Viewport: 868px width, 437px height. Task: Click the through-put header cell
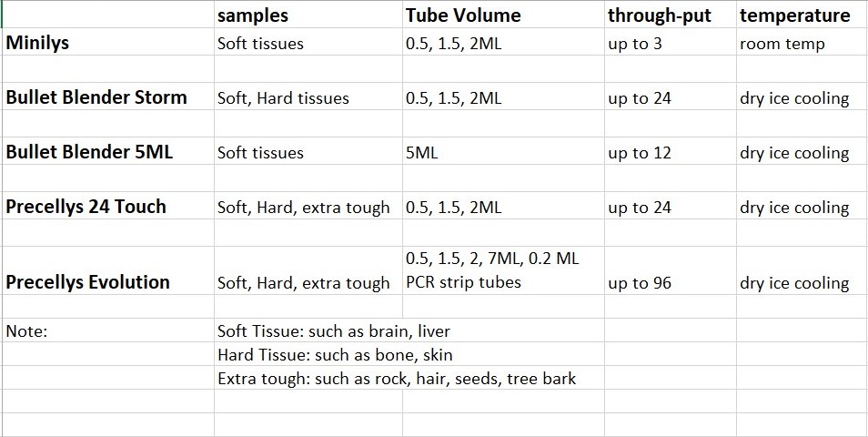(x=660, y=15)
